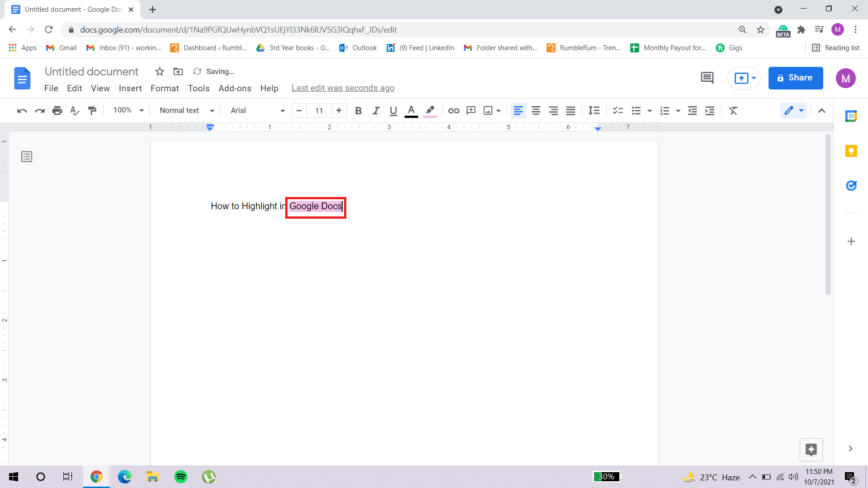The width and height of the screenshot is (868, 488).
Task: Select Left align
Action: [x=518, y=111]
